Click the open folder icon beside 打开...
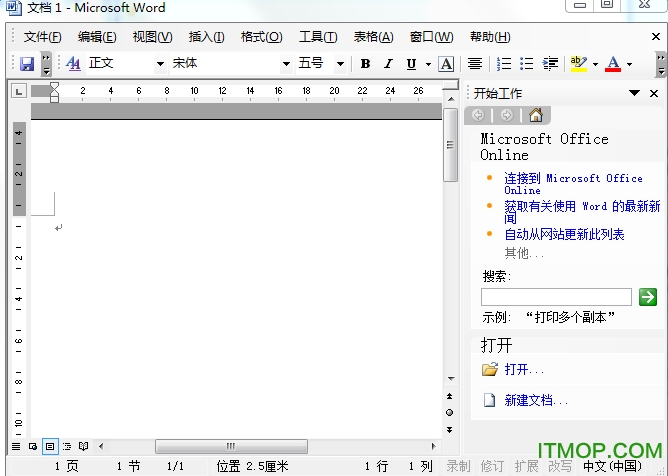The width and height of the screenshot is (668, 476). 490,369
